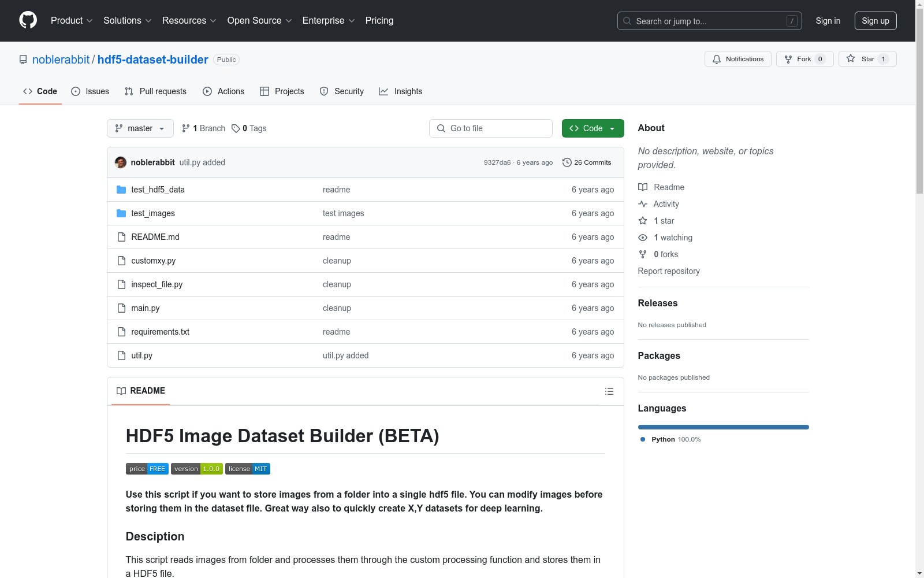Viewport: 924px width, 578px height.
Task: Click the Python 100.0% language link
Action: (670, 439)
